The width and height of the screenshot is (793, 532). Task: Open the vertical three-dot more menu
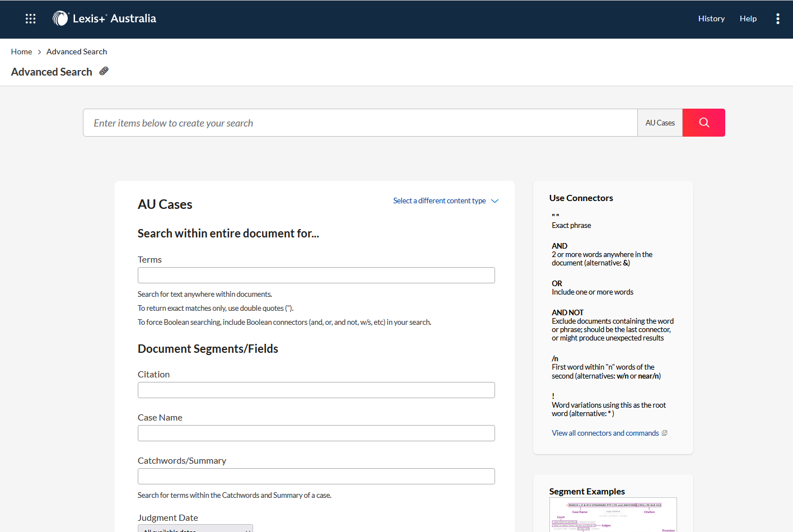777,18
